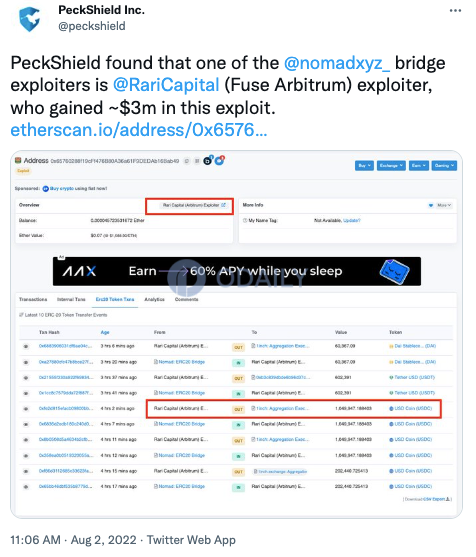The height and width of the screenshot is (557, 476).
Task: Click the eye icon on the last transfer row
Action: (x=26, y=487)
